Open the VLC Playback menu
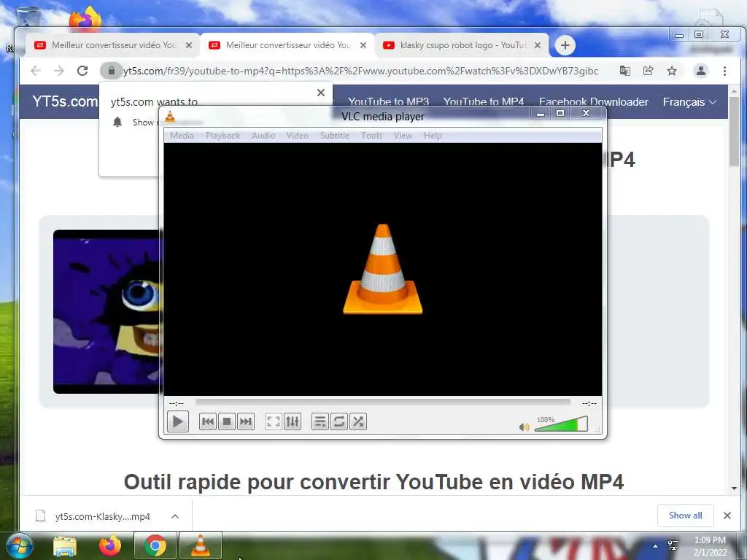This screenshot has width=747, height=560. point(223,135)
